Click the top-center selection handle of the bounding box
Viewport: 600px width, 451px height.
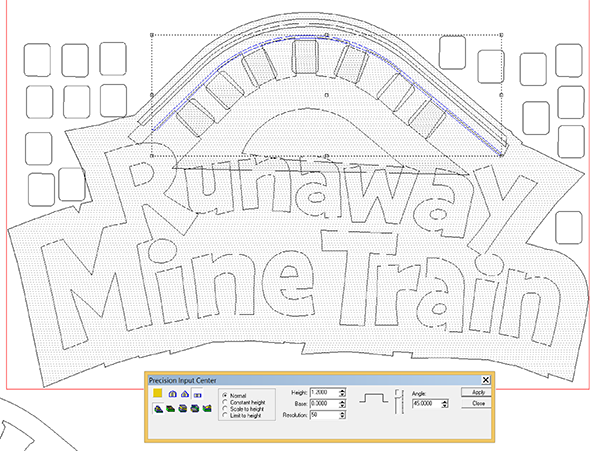pos(326,35)
